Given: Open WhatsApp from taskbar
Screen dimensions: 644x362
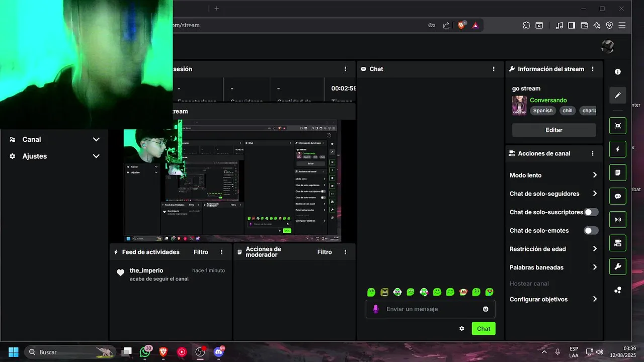Looking at the screenshot, I should [x=145, y=352].
